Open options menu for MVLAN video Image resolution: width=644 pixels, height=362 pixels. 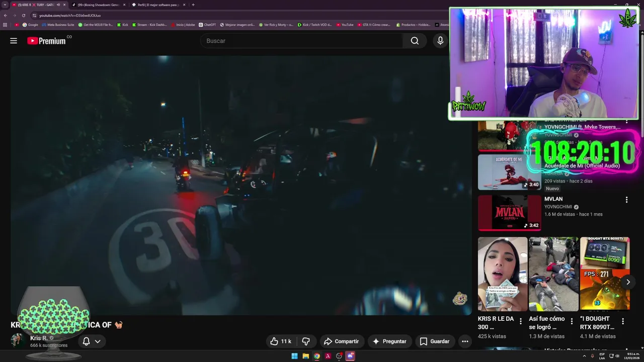(626, 200)
